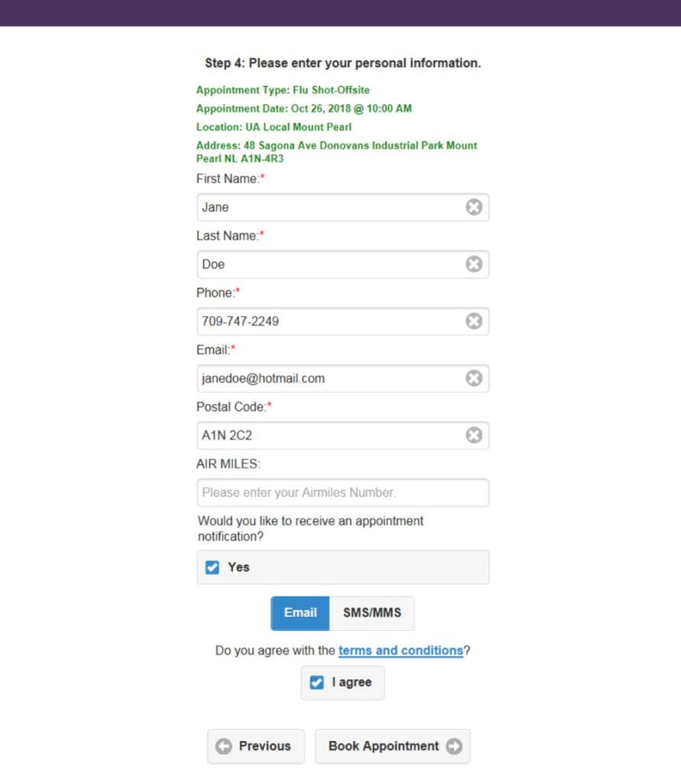Uncheck the Yes notification checkbox
681x784 pixels.
212,567
